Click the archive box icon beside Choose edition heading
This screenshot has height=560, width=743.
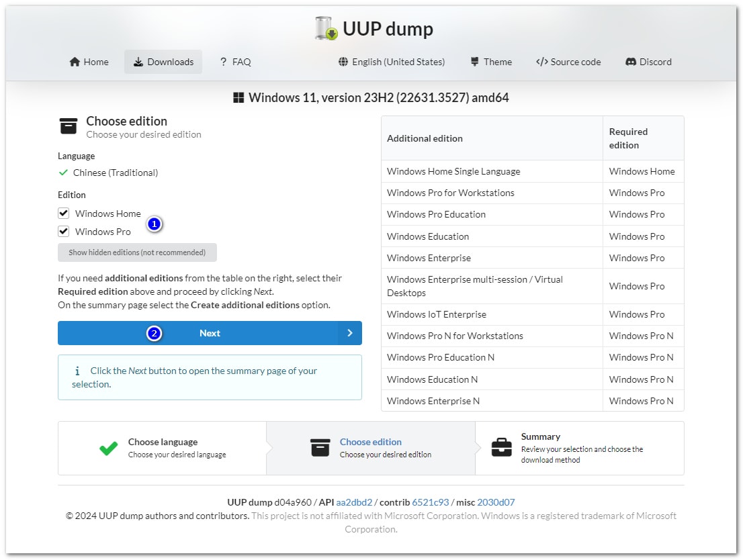[69, 126]
